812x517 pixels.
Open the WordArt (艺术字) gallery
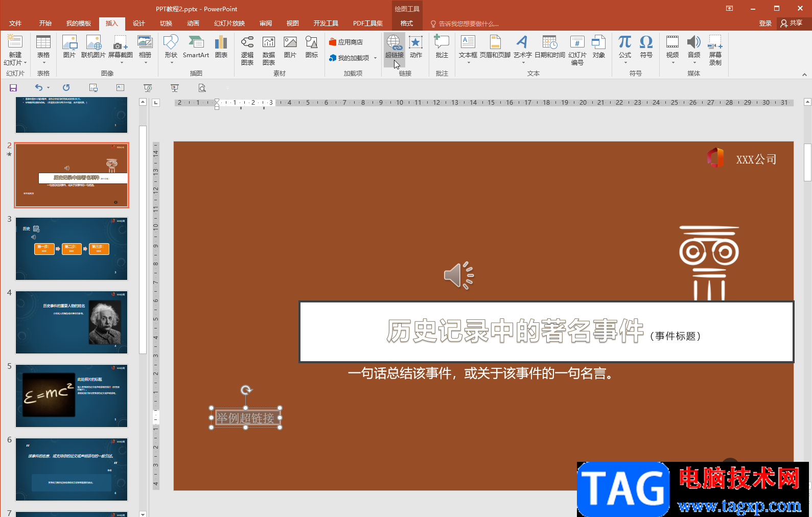point(522,50)
